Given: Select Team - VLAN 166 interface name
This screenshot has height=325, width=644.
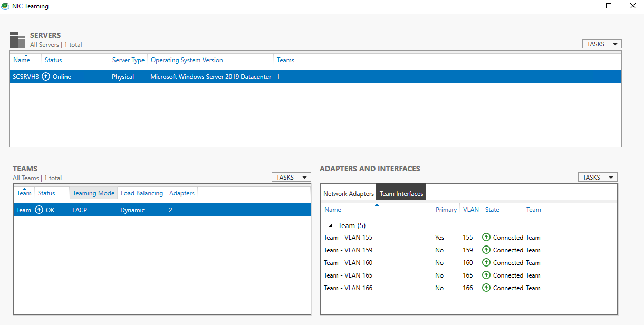Looking at the screenshot, I should pyautogui.click(x=348, y=288).
